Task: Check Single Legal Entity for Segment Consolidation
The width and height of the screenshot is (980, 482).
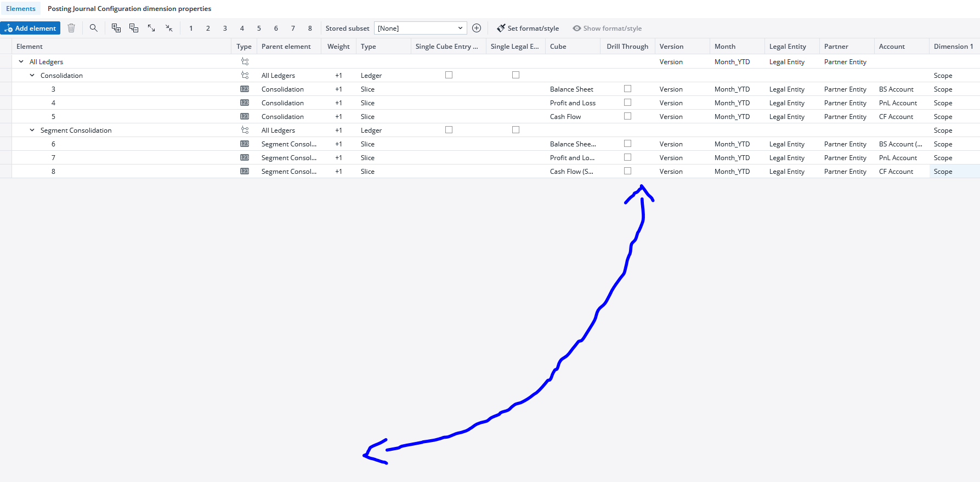Action: click(516, 130)
